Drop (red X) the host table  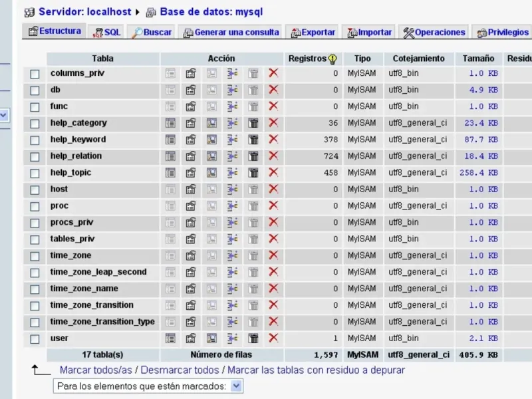coord(273,189)
